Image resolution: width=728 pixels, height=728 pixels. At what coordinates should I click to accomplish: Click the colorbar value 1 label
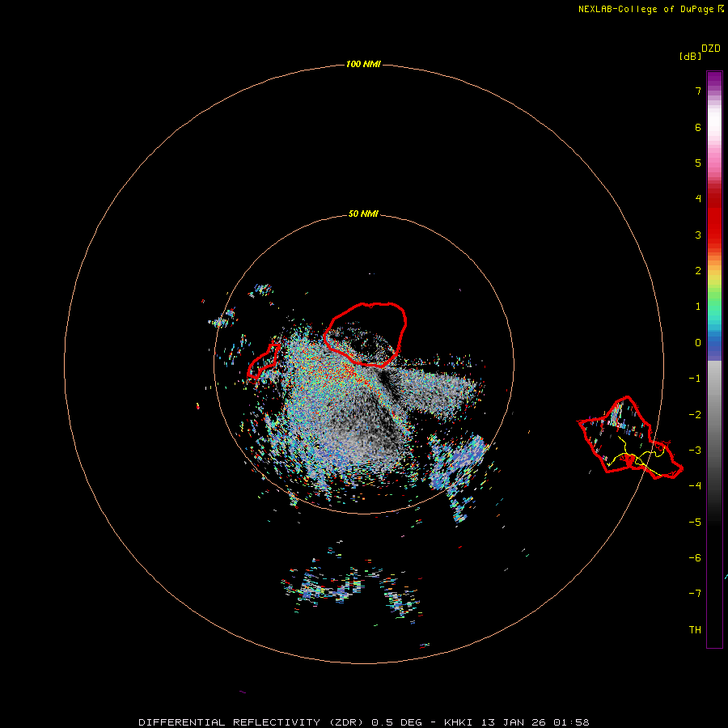coord(698,307)
